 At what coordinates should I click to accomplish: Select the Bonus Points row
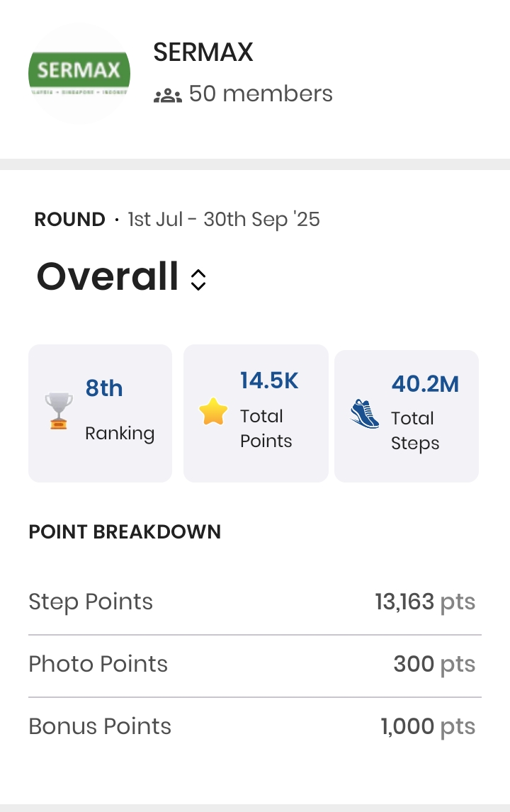(x=254, y=727)
